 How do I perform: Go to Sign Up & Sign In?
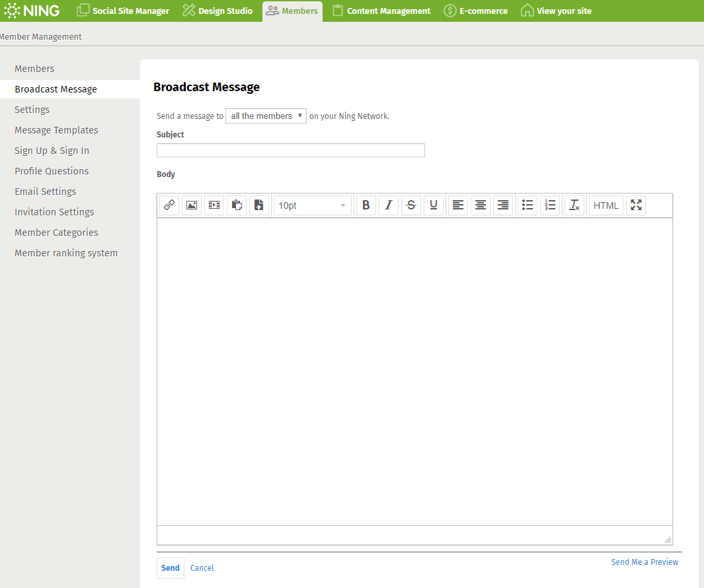[x=52, y=151]
